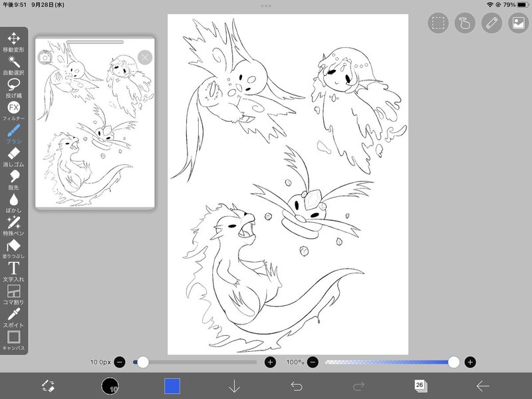532x399 pixels.
Task: Open the layers panel showing 26
Action: pyautogui.click(x=420, y=386)
